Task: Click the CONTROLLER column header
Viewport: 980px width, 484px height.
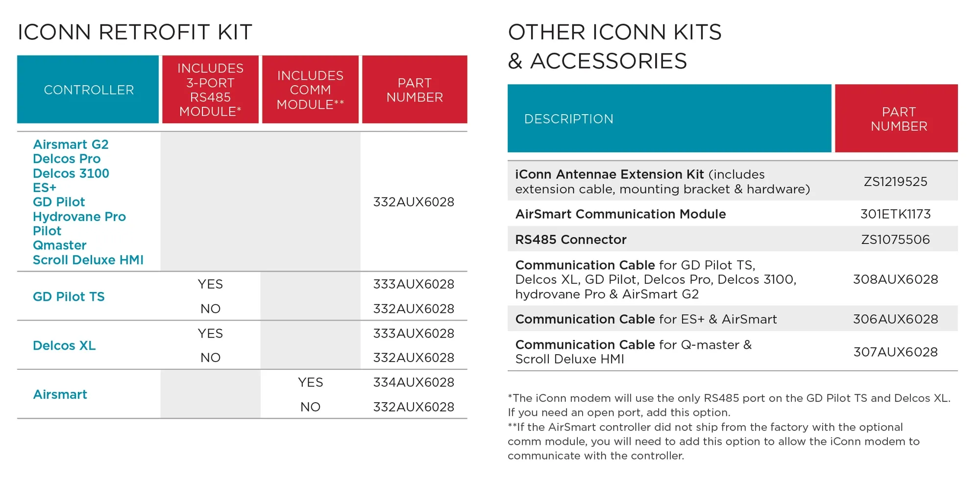Action: (89, 90)
